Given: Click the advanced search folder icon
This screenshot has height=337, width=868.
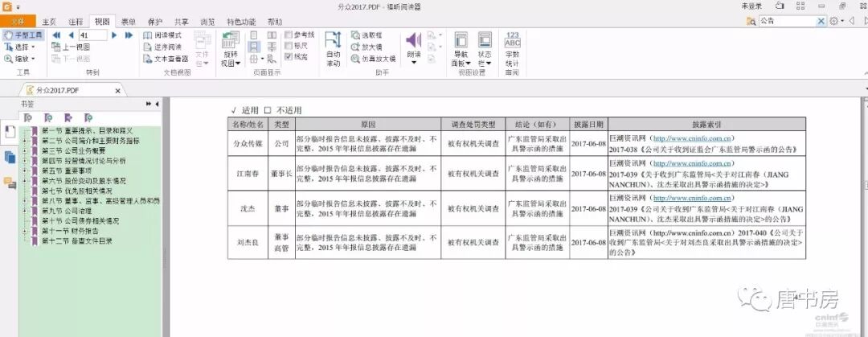Looking at the screenshot, I should coord(751,21).
